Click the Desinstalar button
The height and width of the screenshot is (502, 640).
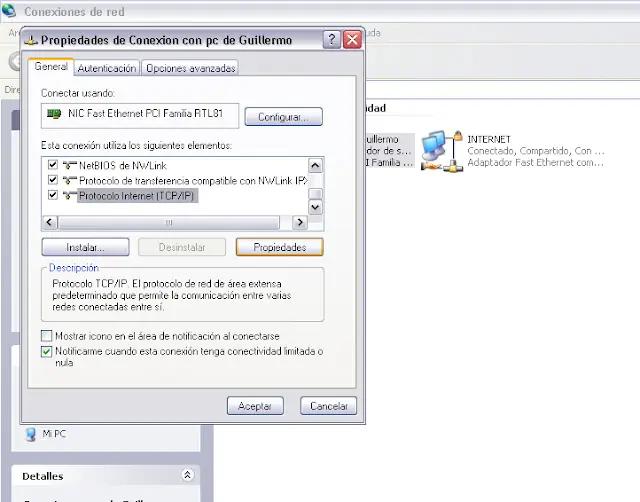182,247
